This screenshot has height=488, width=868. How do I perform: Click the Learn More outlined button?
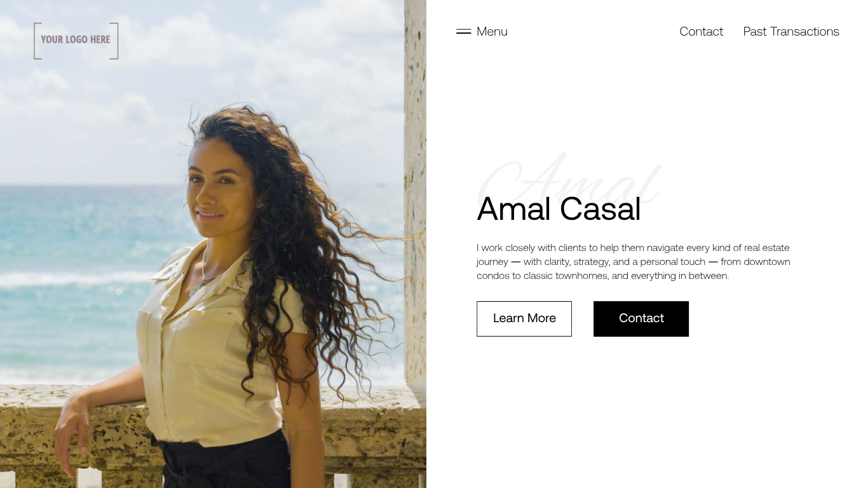click(524, 319)
